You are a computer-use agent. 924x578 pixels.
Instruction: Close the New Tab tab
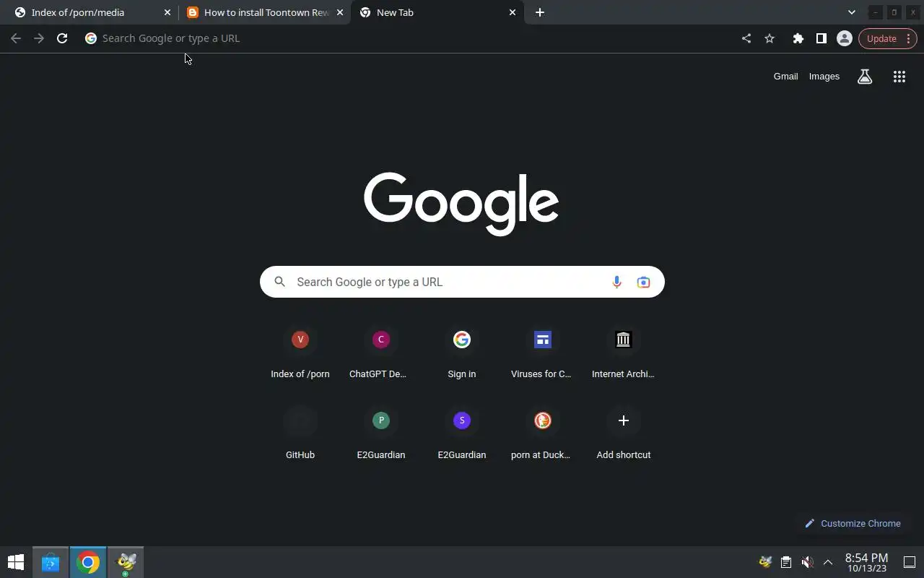(513, 12)
